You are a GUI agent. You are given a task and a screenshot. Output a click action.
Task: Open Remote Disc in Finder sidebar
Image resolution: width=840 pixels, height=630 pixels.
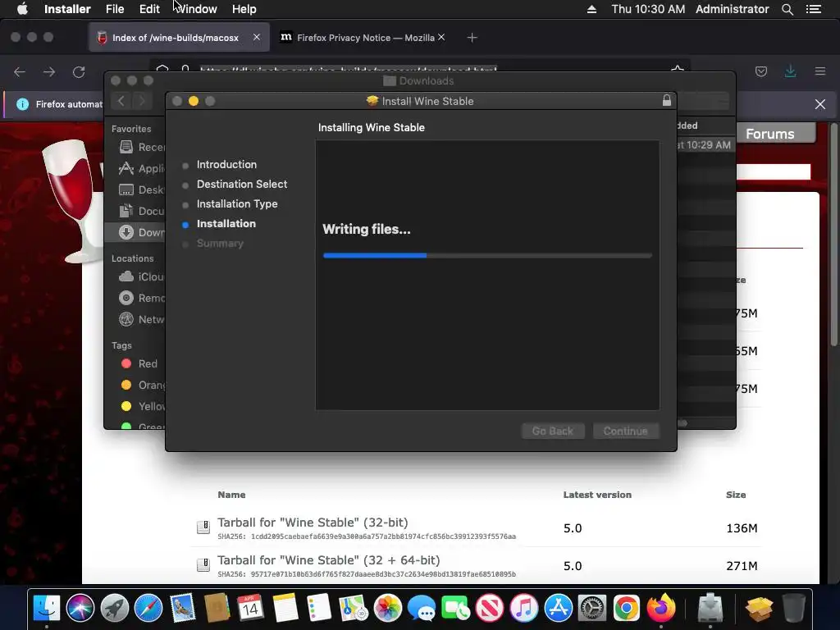pyautogui.click(x=142, y=298)
